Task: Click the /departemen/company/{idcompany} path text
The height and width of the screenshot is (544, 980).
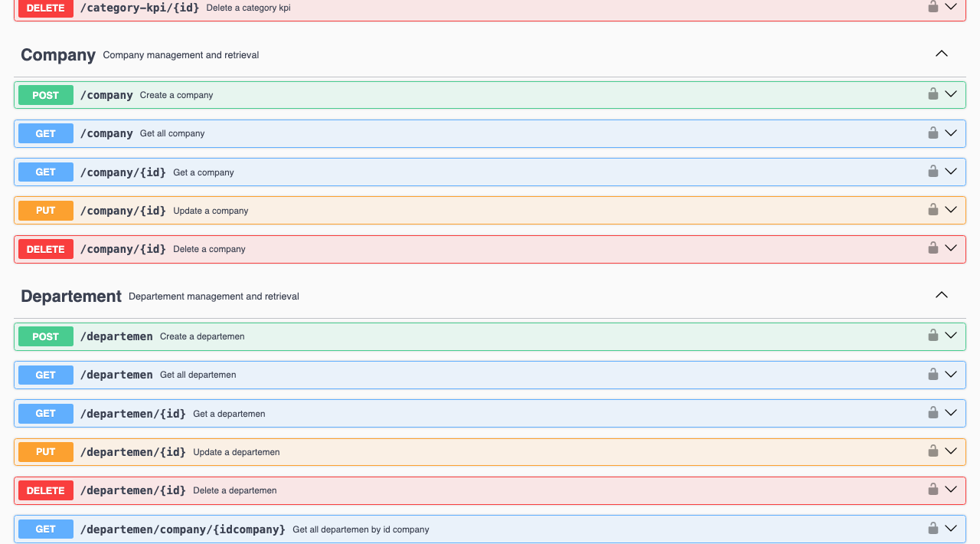Action: tap(183, 529)
